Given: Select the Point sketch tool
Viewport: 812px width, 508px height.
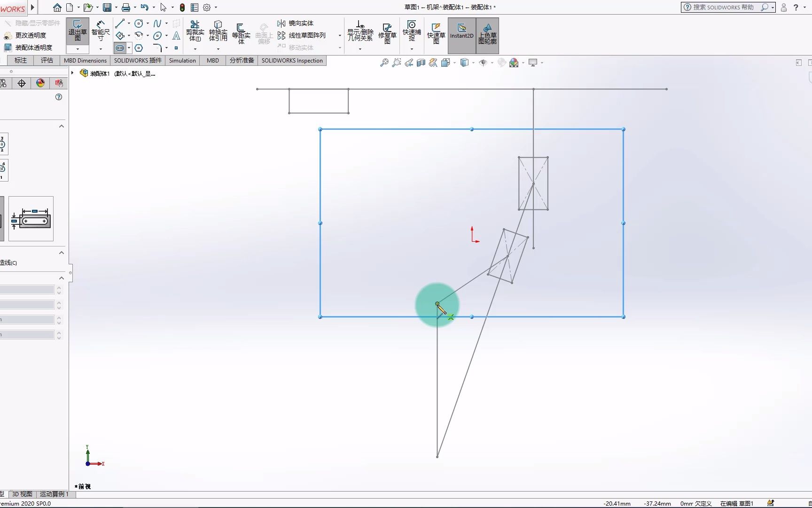Looking at the screenshot, I should [176, 48].
